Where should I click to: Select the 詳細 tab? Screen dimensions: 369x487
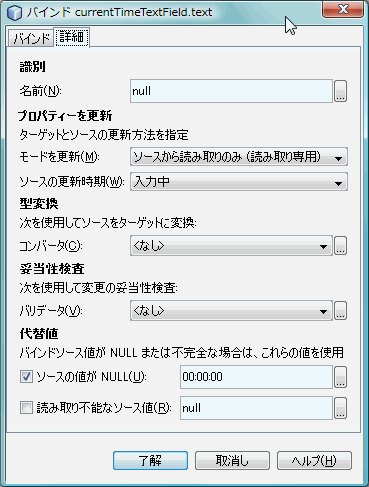(72, 37)
